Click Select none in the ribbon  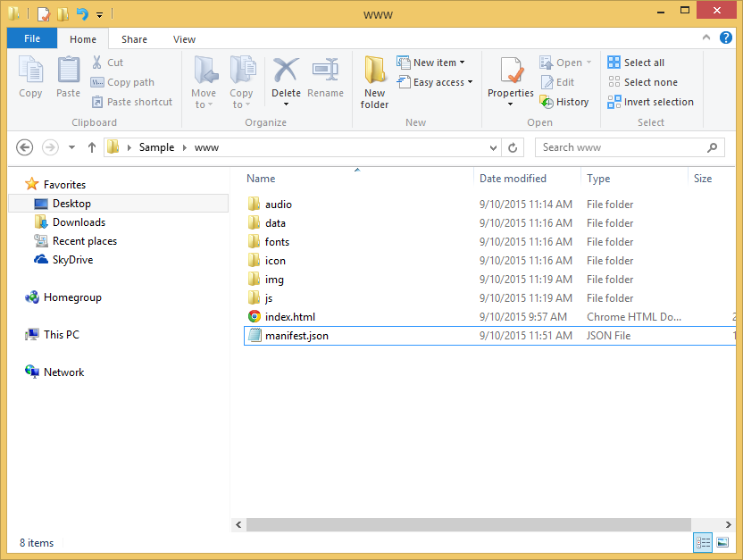(643, 82)
